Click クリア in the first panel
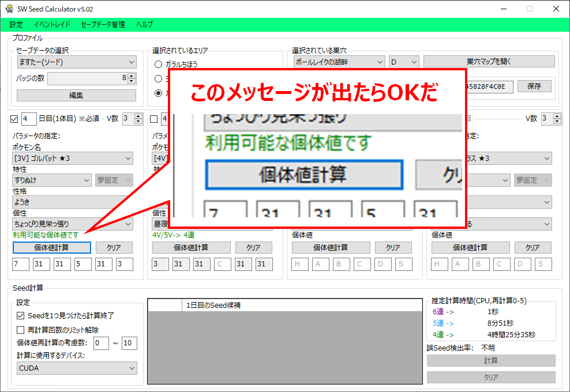Viewport: 570px width, 392px height. [114, 247]
